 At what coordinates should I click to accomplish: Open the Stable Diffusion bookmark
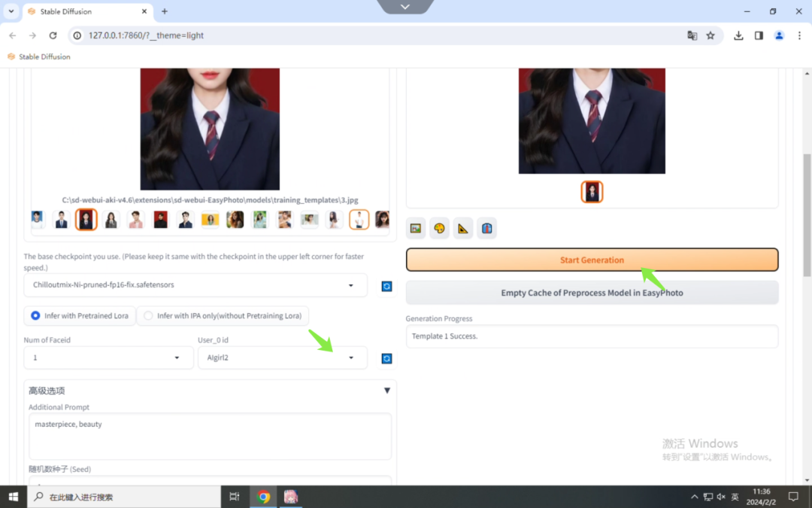[39, 56]
